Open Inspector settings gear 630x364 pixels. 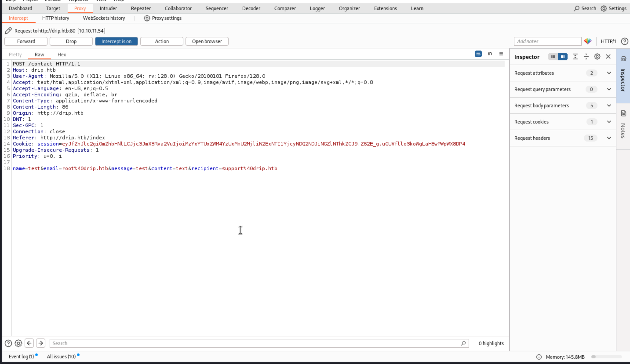pos(597,57)
